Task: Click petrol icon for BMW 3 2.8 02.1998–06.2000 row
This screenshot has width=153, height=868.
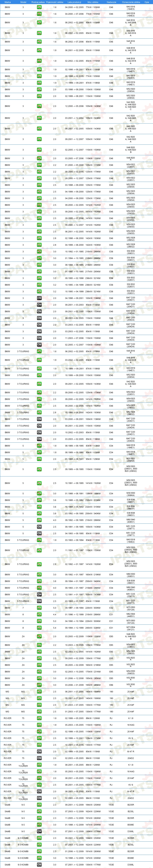Action: (x=39, y=238)
